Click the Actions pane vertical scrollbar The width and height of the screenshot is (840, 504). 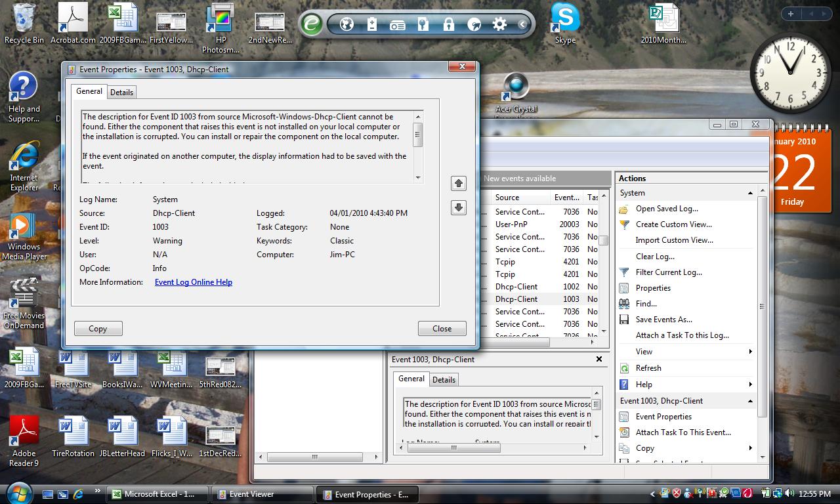[762, 324]
